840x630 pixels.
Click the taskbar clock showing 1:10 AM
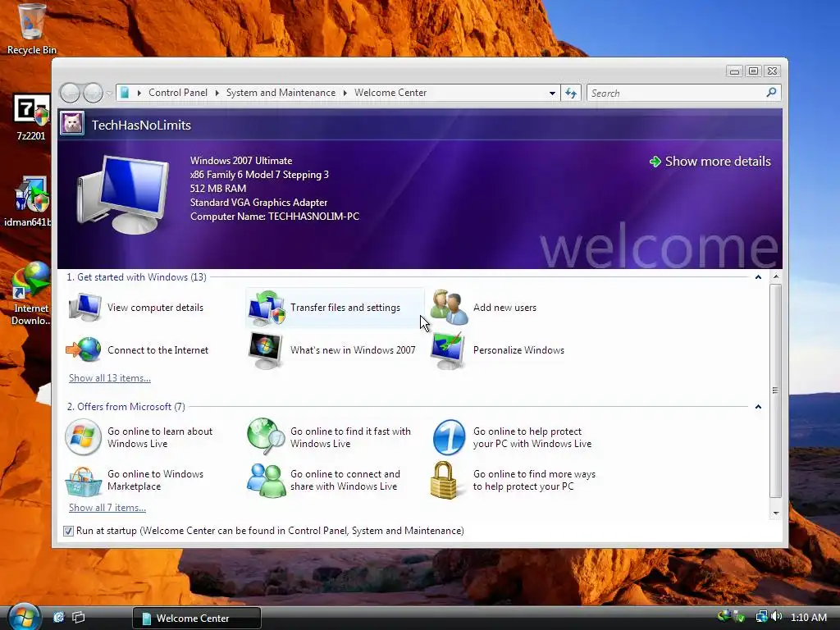pos(809,617)
